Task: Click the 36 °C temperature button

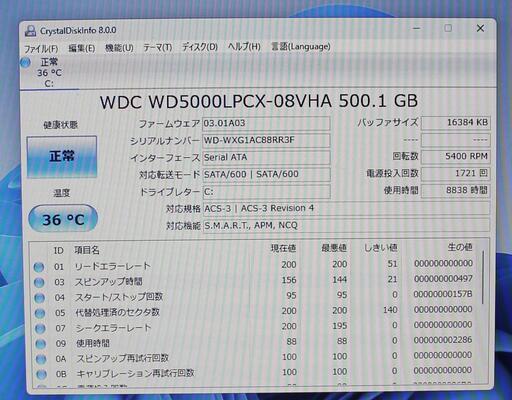Action: pos(63,219)
